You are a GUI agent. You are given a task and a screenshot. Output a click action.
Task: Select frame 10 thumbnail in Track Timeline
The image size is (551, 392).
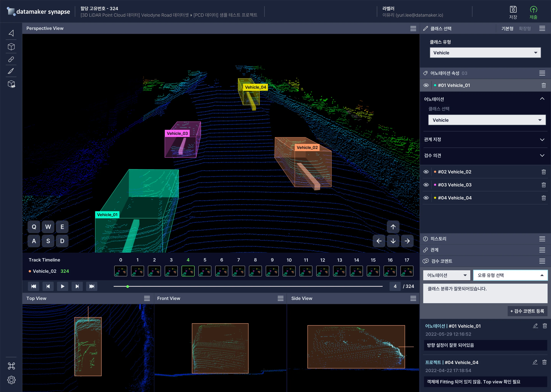tap(289, 271)
